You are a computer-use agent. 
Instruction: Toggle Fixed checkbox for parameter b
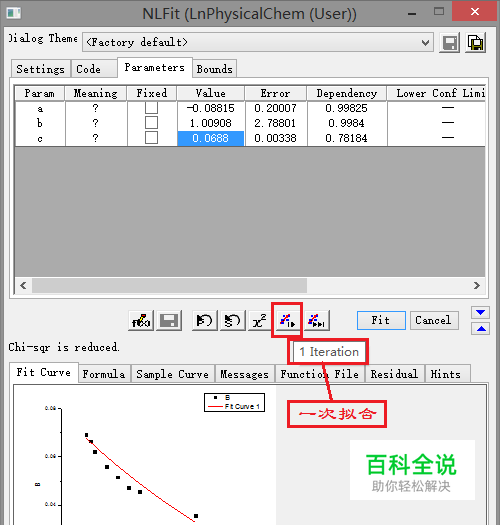click(151, 123)
